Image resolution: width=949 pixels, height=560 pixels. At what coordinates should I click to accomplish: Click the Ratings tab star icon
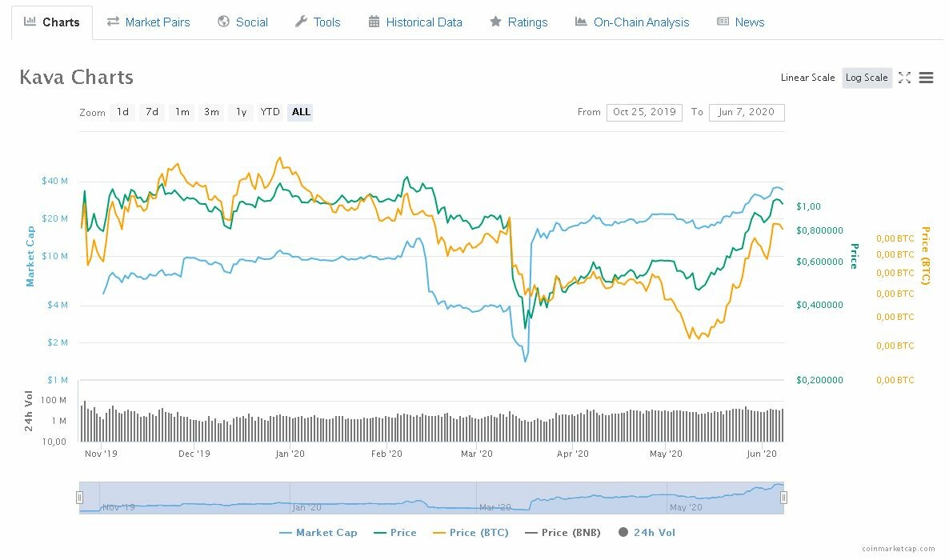tap(496, 22)
